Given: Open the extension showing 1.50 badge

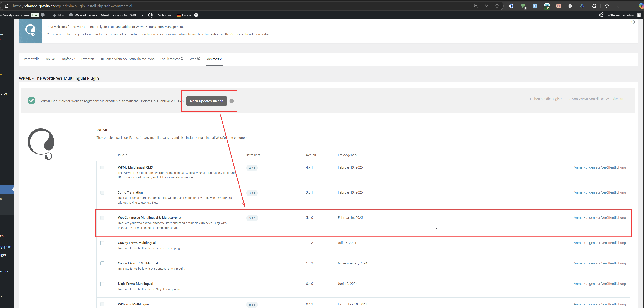Looking at the screenshot, I should click(x=547, y=6).
